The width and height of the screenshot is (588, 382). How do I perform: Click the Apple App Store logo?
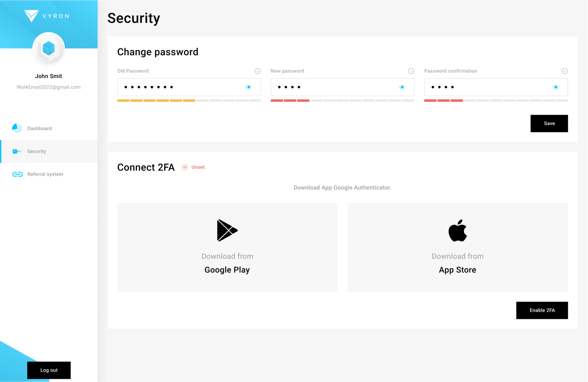pos(458,230)
